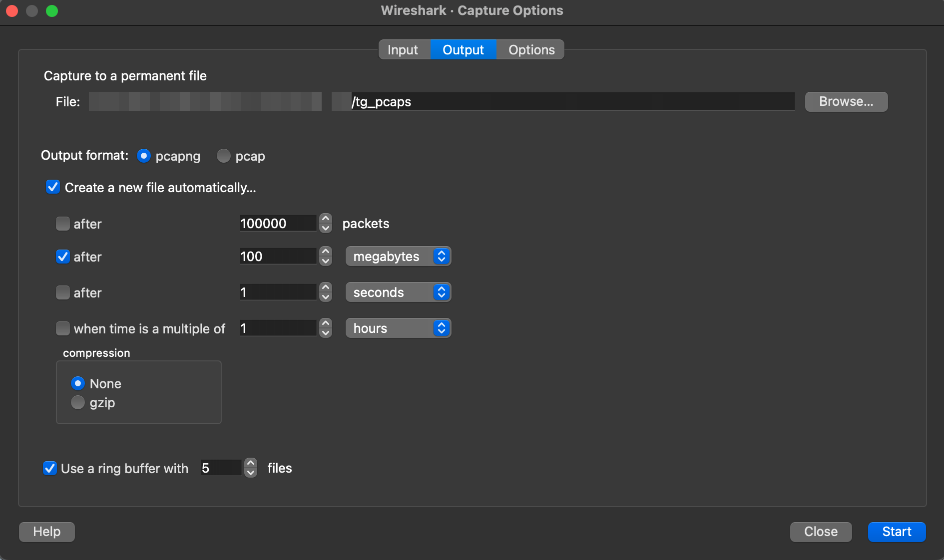Click the green zoom window button
Screen dimensions: 944x560
52,10
